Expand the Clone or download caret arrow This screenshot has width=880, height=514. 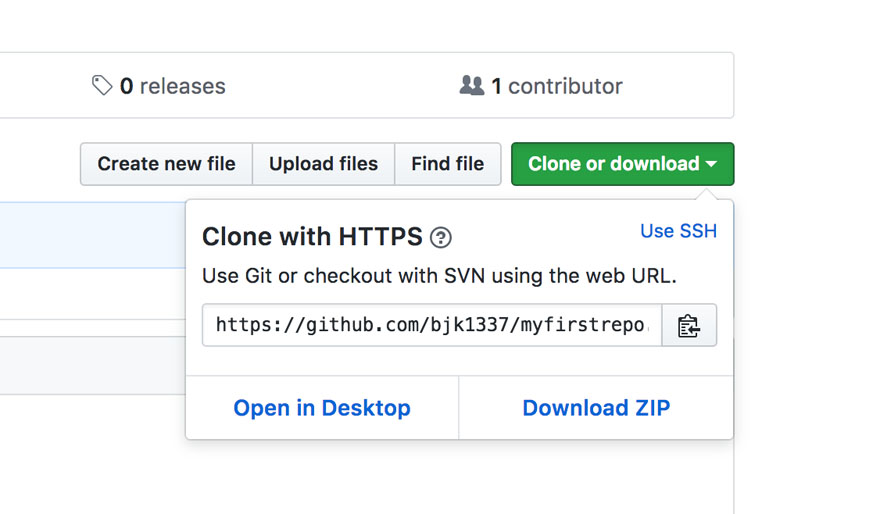(x=711, y=164)
